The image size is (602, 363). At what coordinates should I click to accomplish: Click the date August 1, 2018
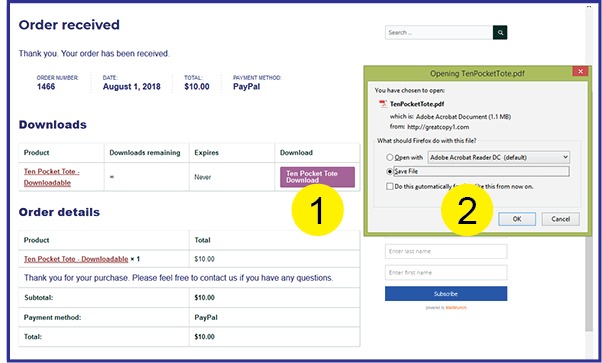(x=131, y=86)
